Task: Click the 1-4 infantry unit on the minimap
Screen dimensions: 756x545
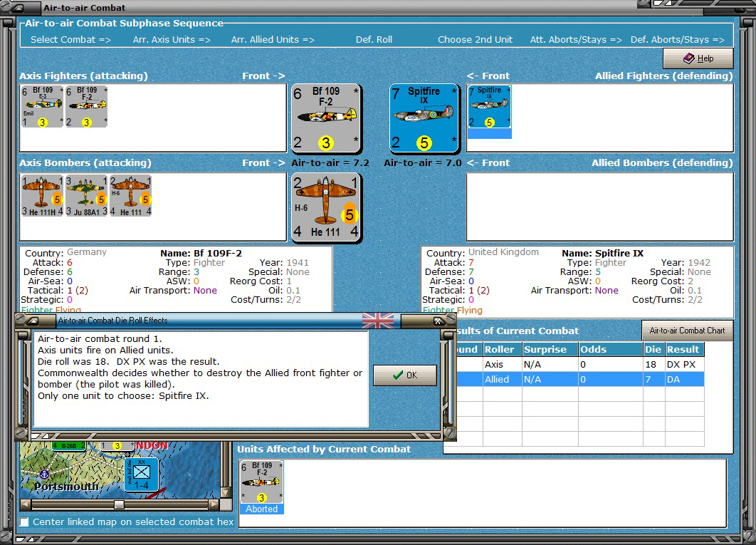Action: (141, 474)
